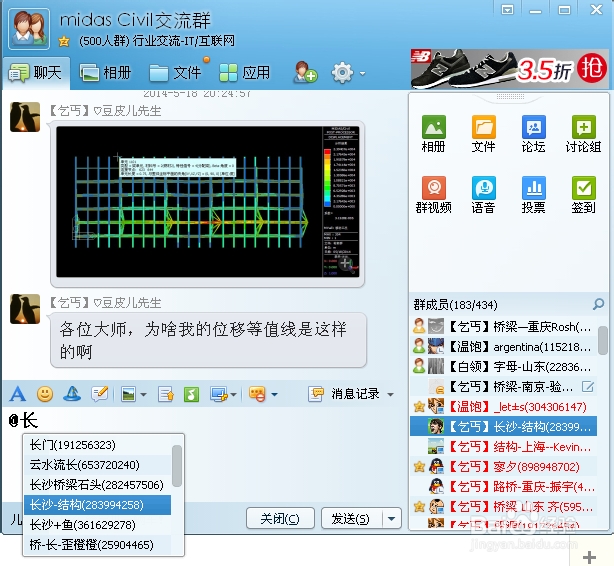Switch to the 相册 tab

(x=105, y=73)
